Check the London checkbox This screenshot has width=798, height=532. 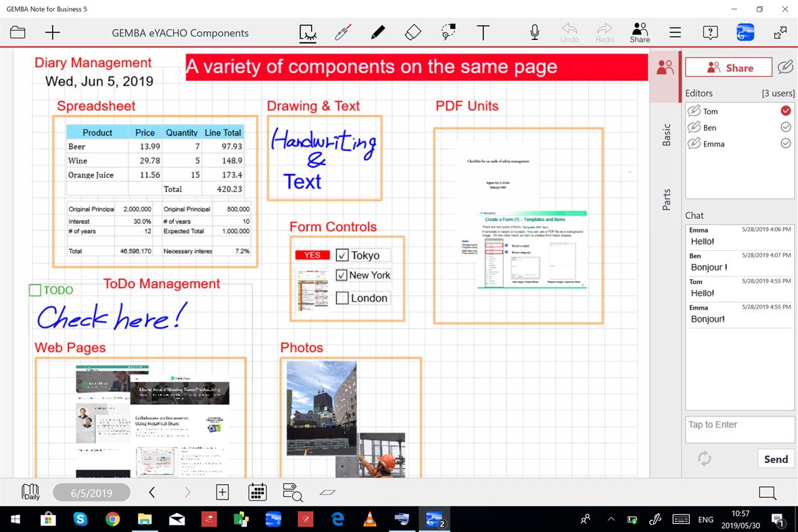[342, 297]
